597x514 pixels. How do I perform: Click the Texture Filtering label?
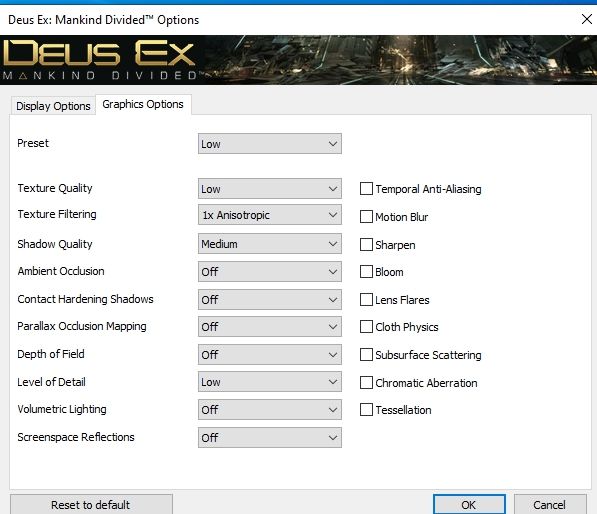pyautogui.click(x=57, y=214)
